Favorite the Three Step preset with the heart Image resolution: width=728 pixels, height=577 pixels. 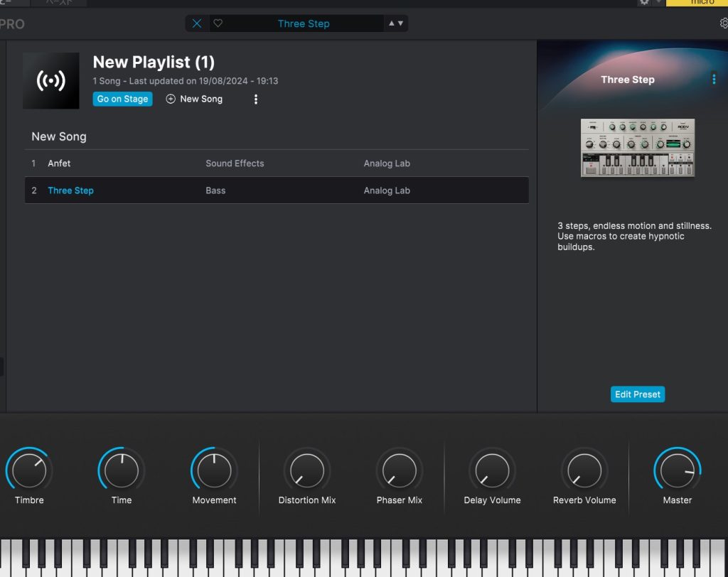click(x=218, y=23)
